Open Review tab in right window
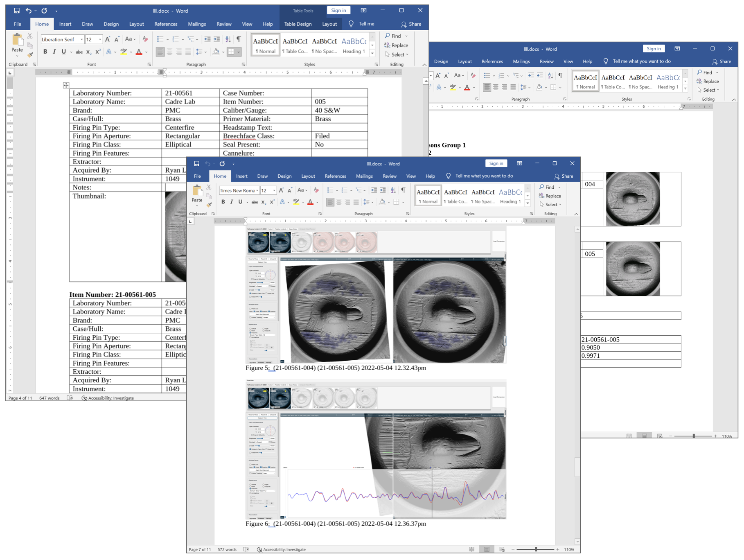 click(547, 61)
